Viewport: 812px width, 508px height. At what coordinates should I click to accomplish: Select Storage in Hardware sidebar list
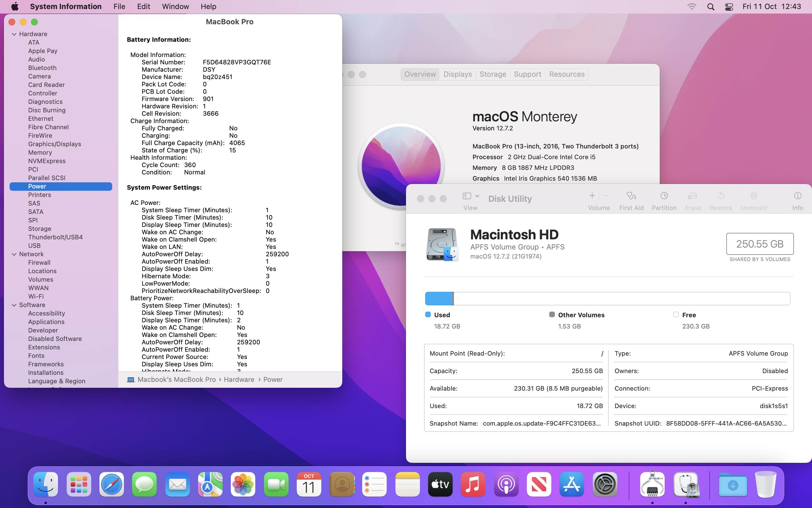point(39,229)
